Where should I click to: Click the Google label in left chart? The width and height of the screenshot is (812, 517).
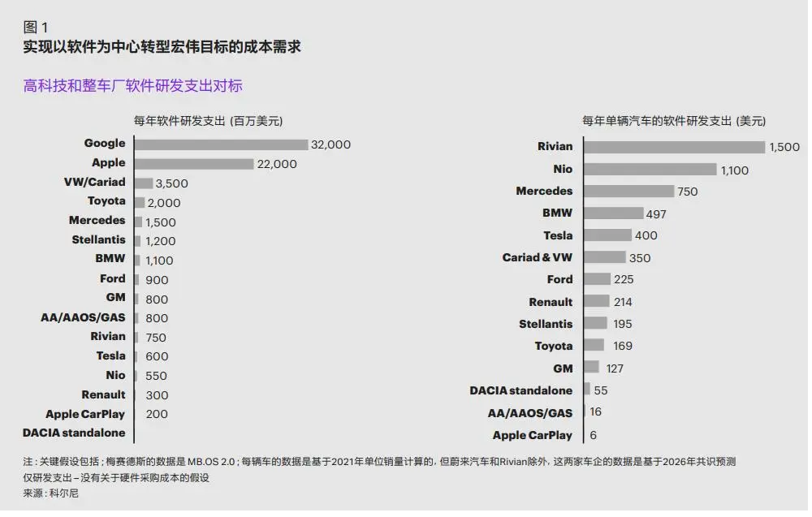pyautogui.click(x=105, y=144)
